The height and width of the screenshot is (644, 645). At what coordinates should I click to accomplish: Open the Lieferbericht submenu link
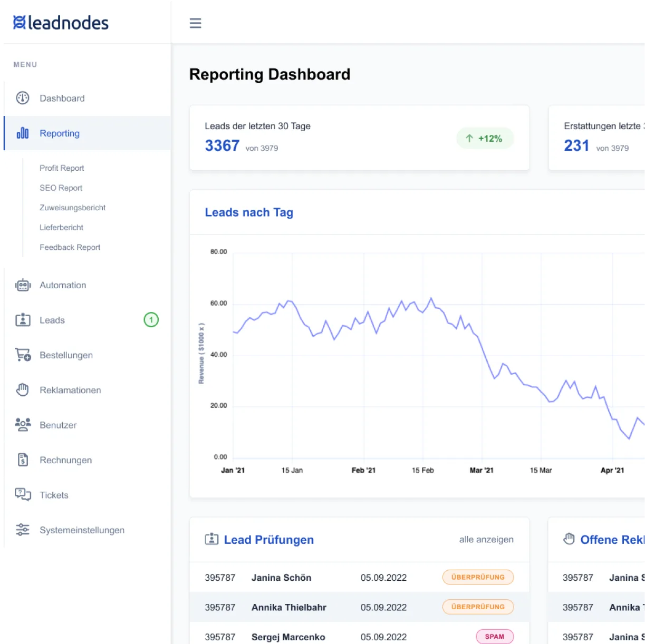point(62,228)
